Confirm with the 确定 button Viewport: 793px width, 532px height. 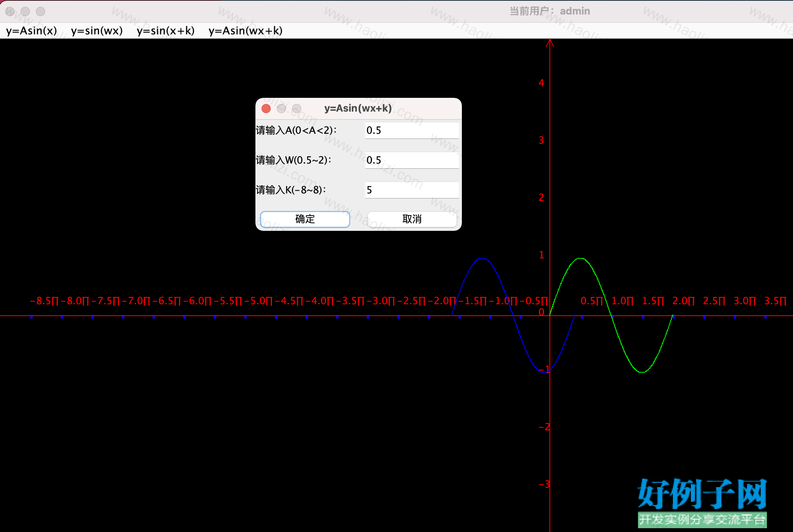pyautogui.click(x=305, y=219)
